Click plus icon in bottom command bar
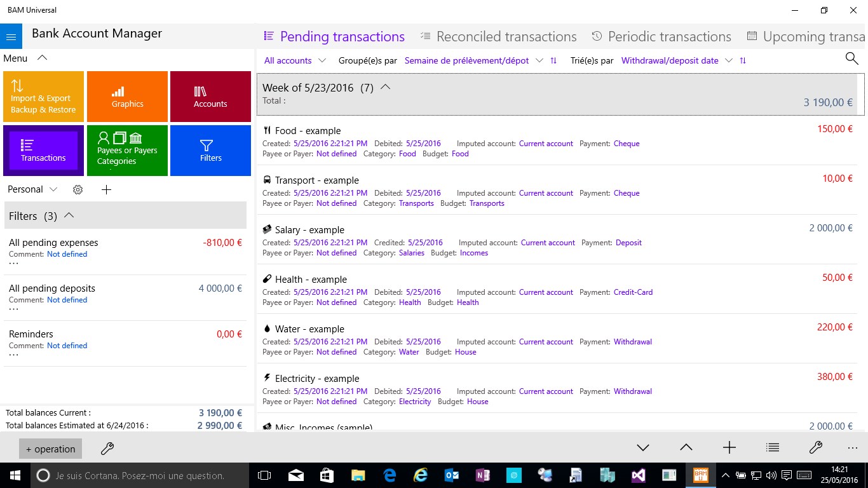868x488 pixels. [729, 447]
